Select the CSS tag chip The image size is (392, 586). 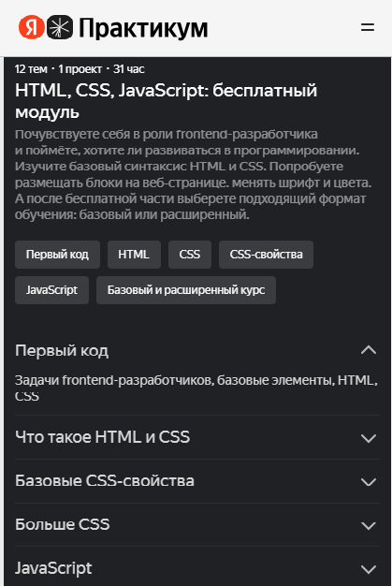click(x=190, y=255)
